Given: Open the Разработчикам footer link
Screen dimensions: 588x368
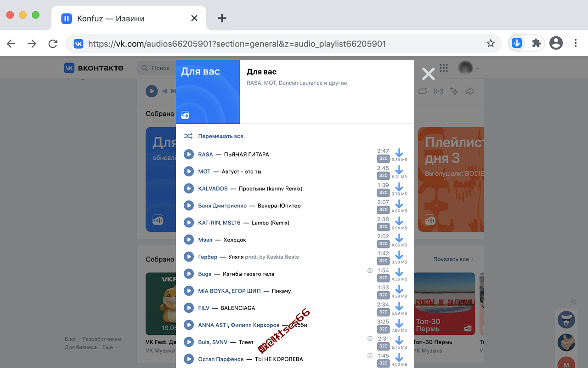Looking at the screenshot, I should (102, 339).
